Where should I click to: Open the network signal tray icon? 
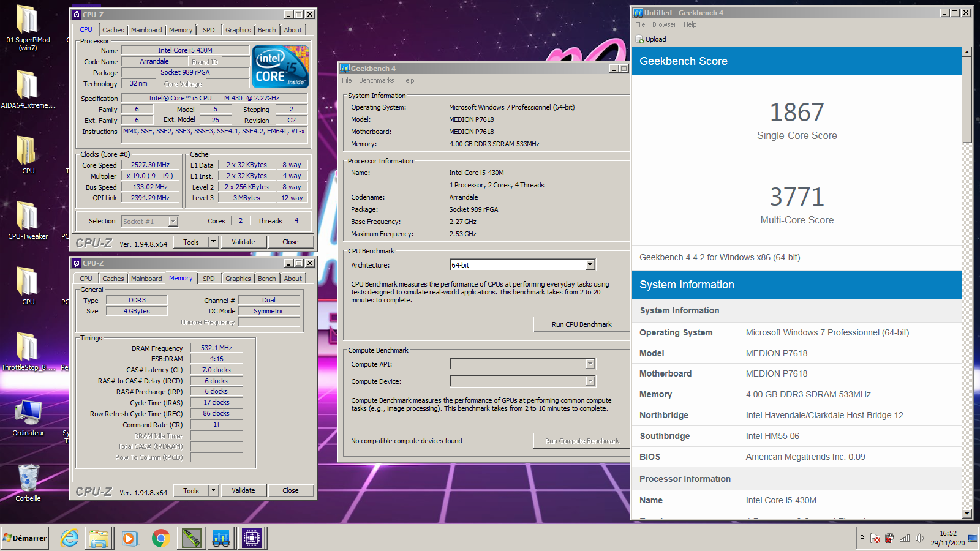coord(905,538)
